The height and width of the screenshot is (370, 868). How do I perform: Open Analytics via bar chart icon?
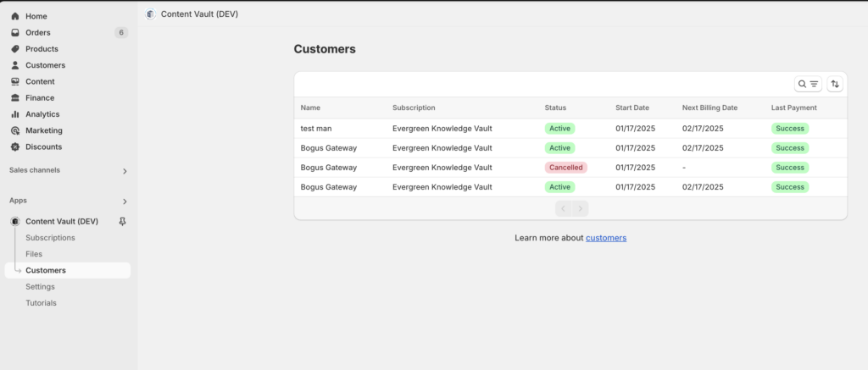tap(15, 114)
